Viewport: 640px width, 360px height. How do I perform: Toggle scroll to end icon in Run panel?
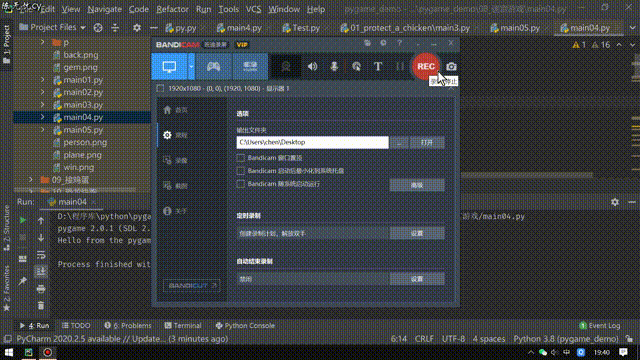[41, 271]
